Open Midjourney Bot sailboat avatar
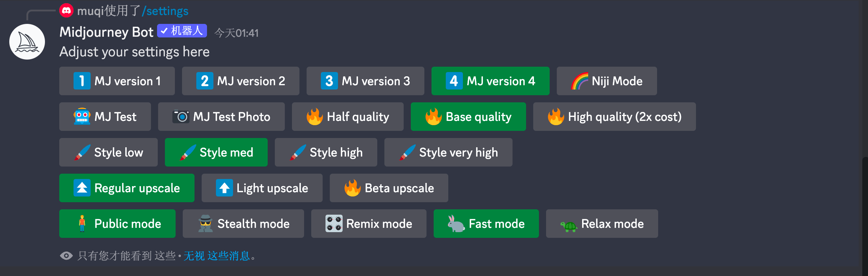Image resolution: width=868 pixels, height=276 pixels. click(27, 42)
